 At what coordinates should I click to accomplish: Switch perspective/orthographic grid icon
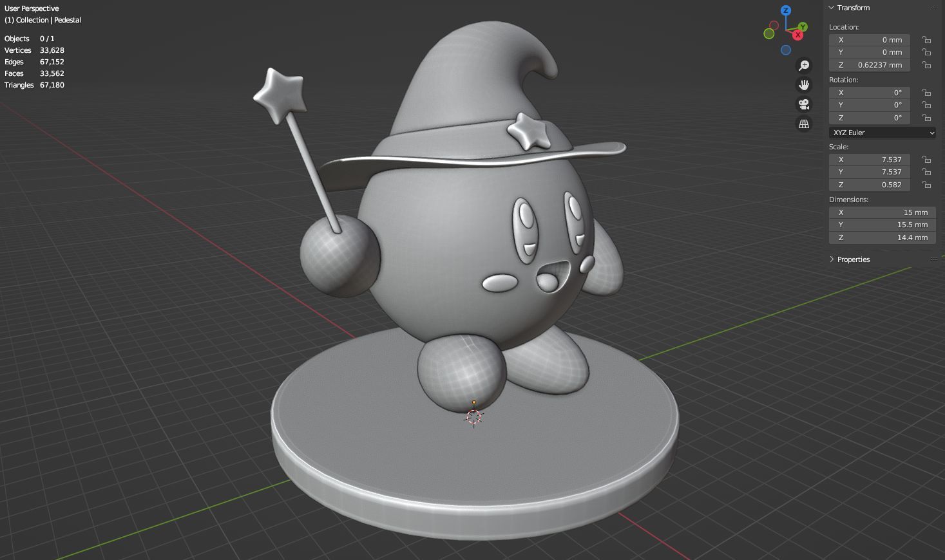804,124
